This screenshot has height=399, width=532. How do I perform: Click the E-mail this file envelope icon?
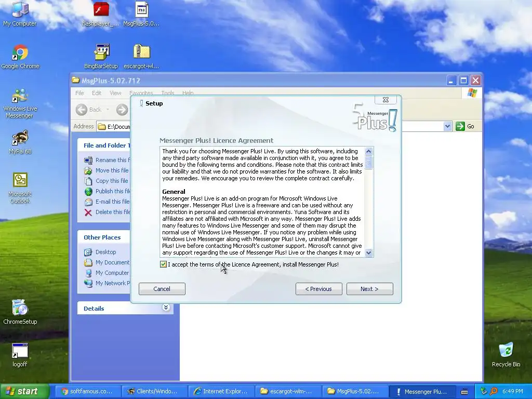coord(88,202)
